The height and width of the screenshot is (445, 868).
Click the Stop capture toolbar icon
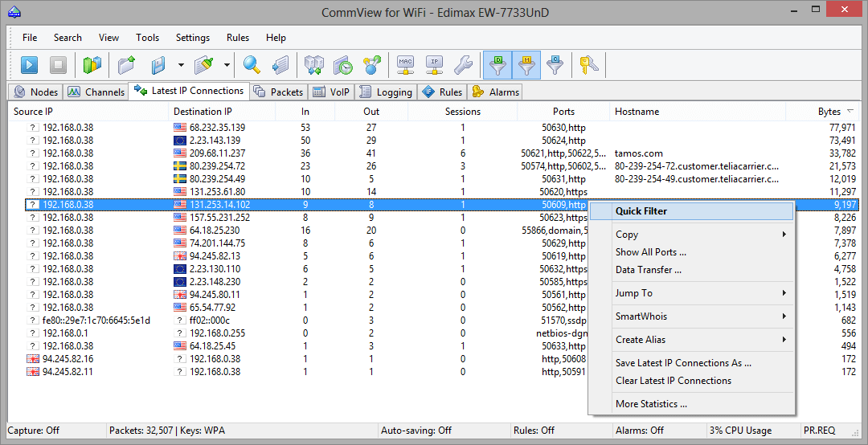pyautogui.click(x=58, y=65)
